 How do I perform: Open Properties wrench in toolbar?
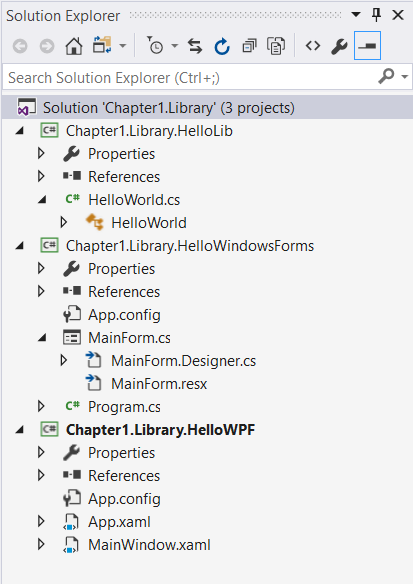(339, 46)
